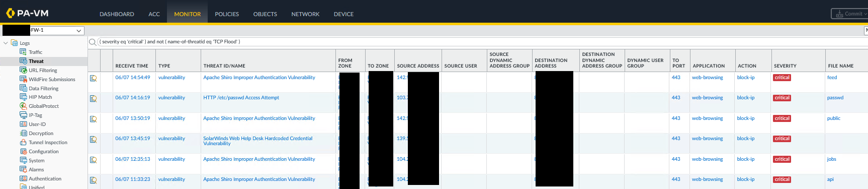Image resolution: width=868 pixels, height=189 pixels.
Task: Switch to the NETWORK tab
Action: pyautogui.click(x=305, y=14)
